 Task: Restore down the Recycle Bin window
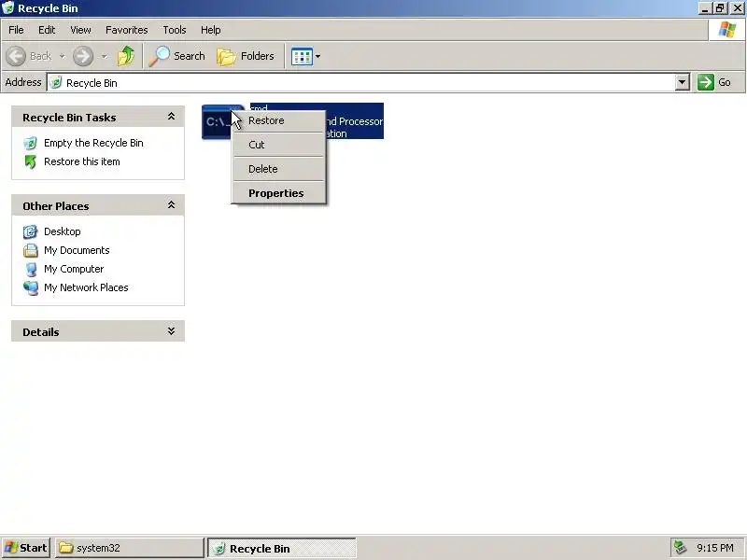click(720, 8)
